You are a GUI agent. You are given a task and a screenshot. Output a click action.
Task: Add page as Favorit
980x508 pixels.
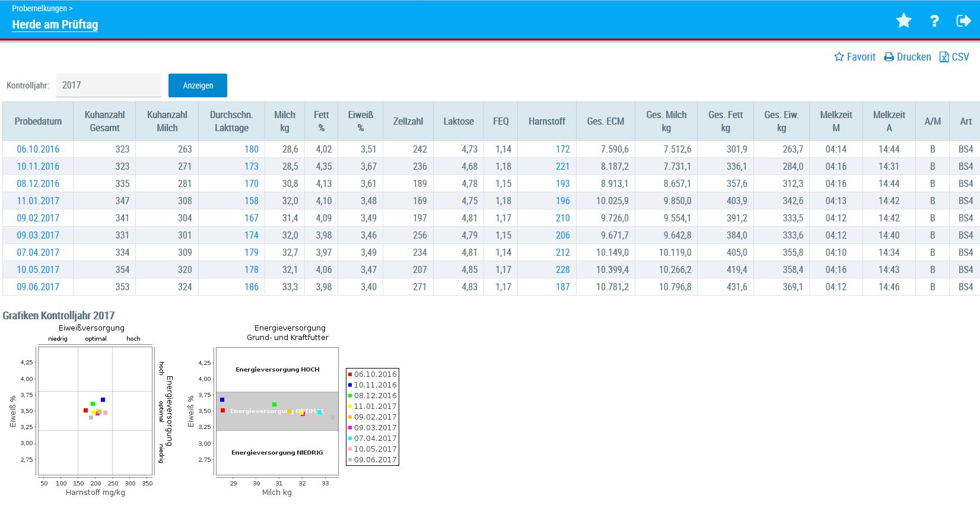coord(855,57)
